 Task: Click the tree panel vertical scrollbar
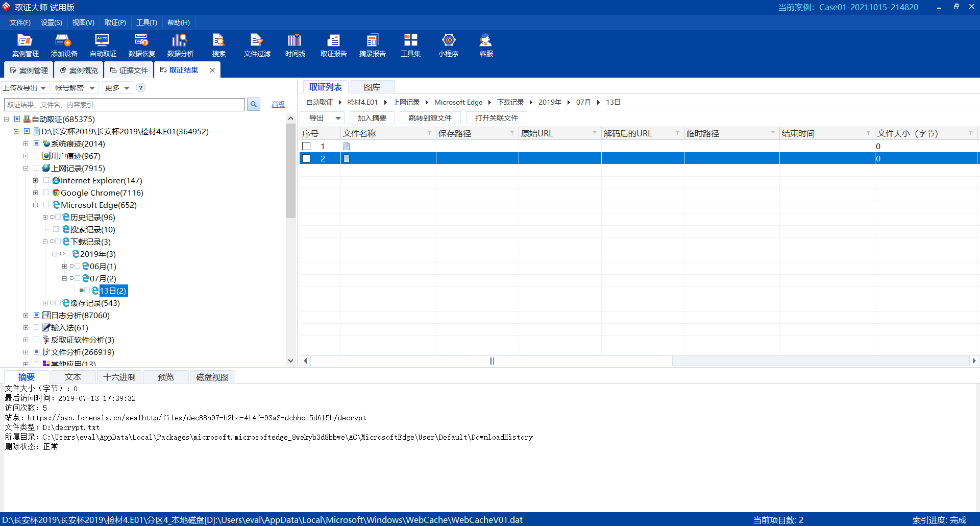(x=290, y=171)
